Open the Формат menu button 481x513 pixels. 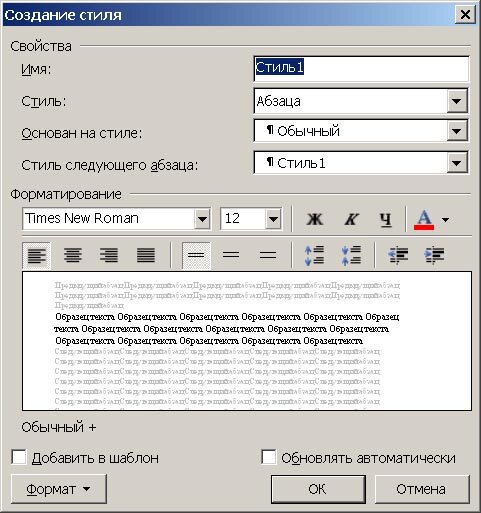[x=59, y=489]
